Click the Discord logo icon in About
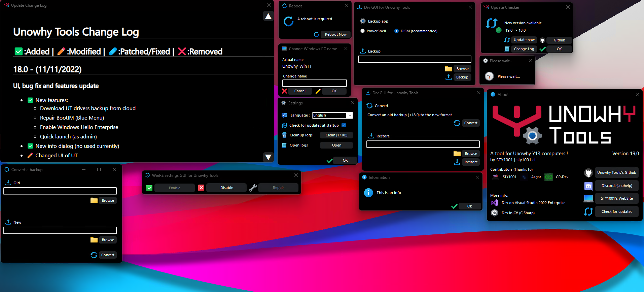644x292 pixels. 588,186
